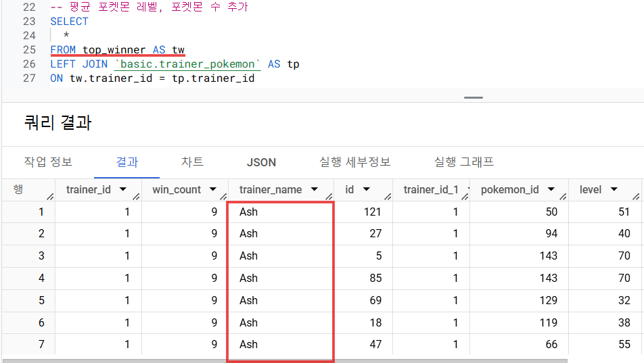
Task: Open trainer_name column sort dropdown
Action: (314, 189)
